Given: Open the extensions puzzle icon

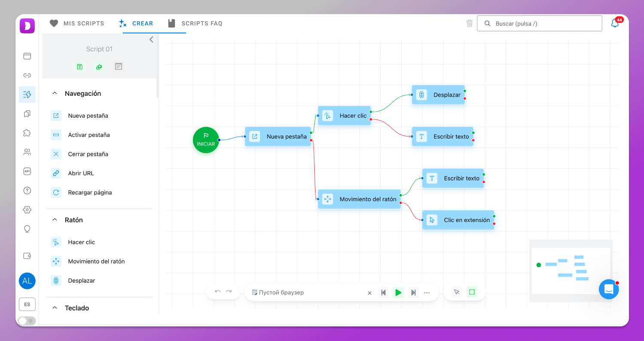Looking at the screenshot, I should [x=27, y=133].
